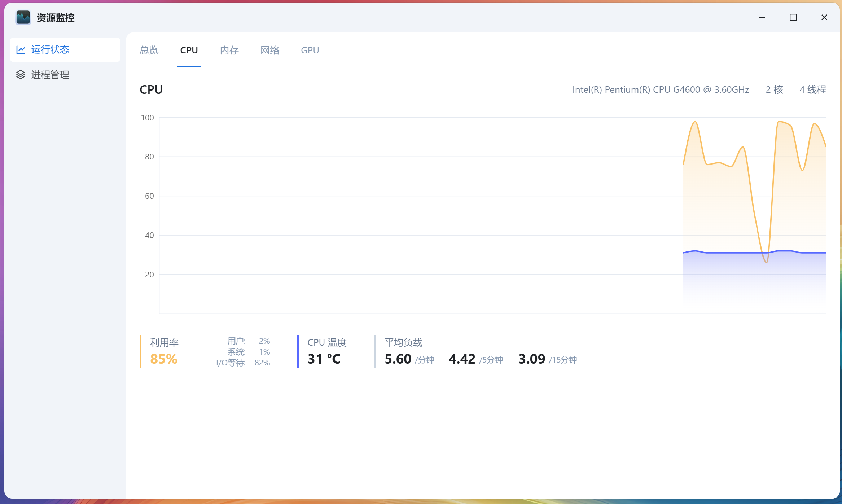
Task: Click the CPU section heading
Action: [151, 89]
